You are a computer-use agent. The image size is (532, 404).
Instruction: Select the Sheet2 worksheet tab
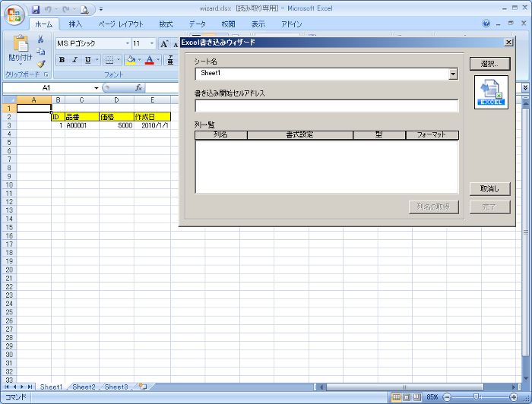click(84, 387)
